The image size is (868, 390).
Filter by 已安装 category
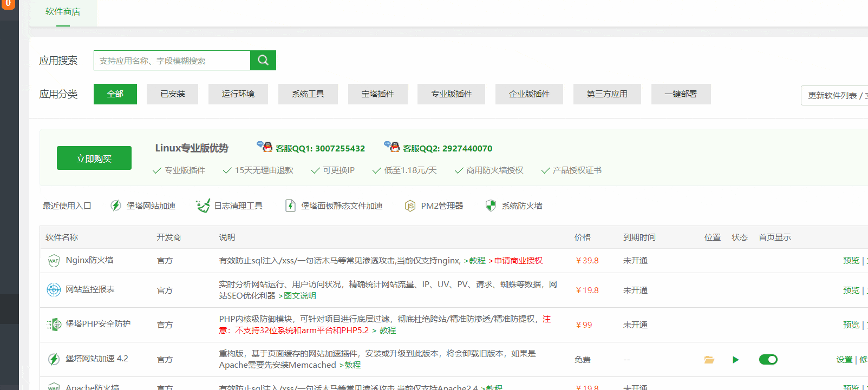173,94
